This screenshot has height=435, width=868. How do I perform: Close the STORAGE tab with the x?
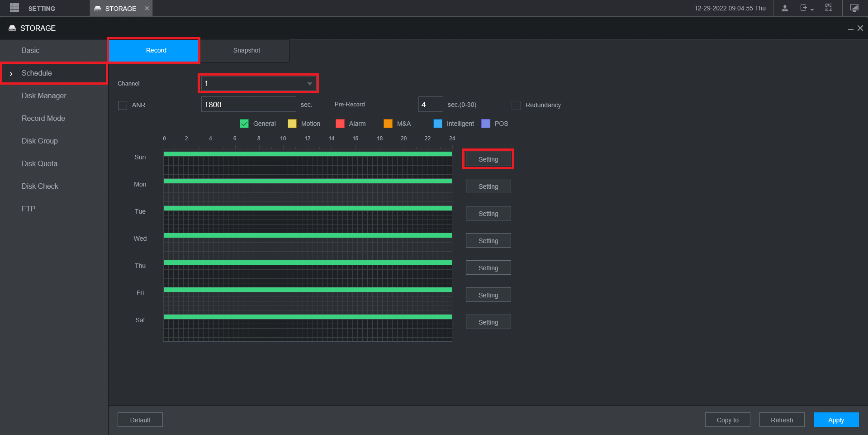click(x=147, y=8)
